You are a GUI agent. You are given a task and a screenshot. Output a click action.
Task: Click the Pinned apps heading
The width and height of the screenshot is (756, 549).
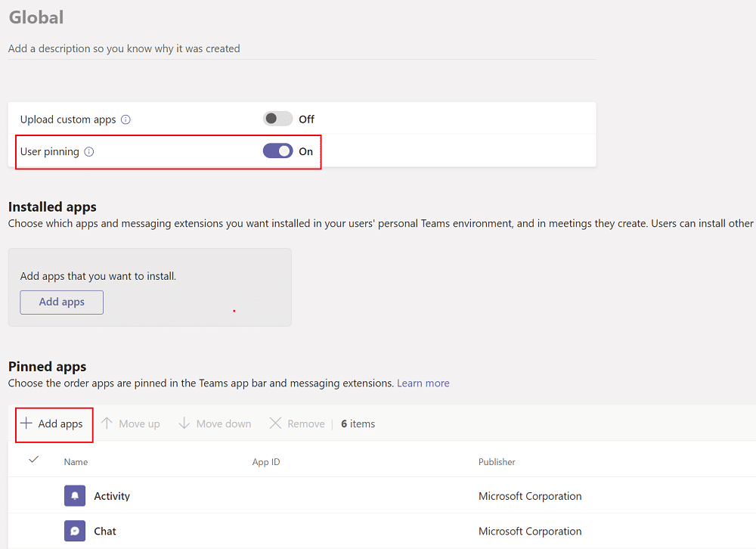coord(47,367)
